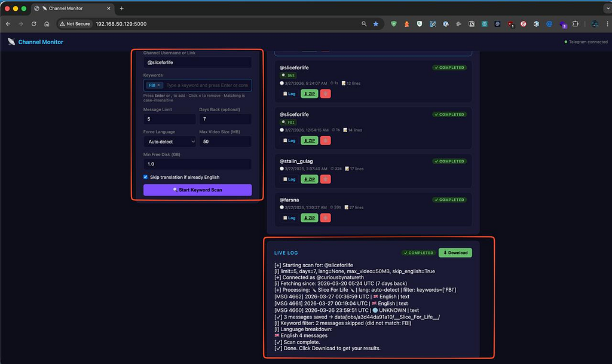Image resolution: width=612 pixels, height=364 pixels.
Task: Reload the page with refresh icon
Action: point(34,24)
